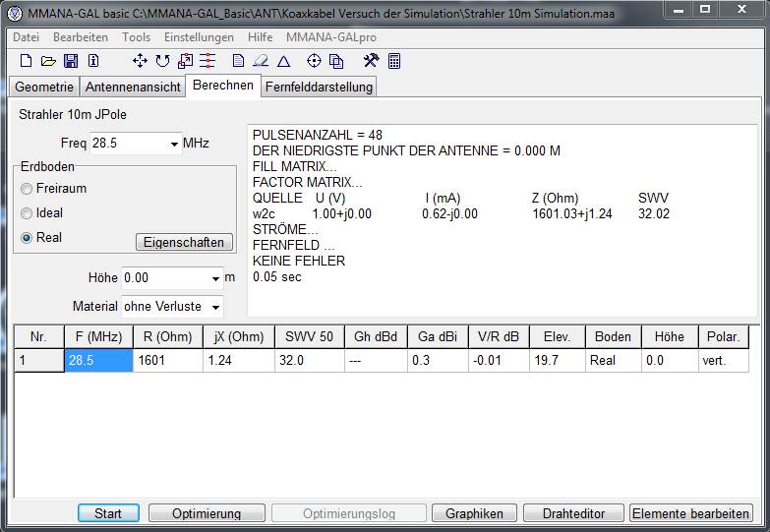Click the Nr. column header
The image size is (770, 532).
[x=38, y=336]
